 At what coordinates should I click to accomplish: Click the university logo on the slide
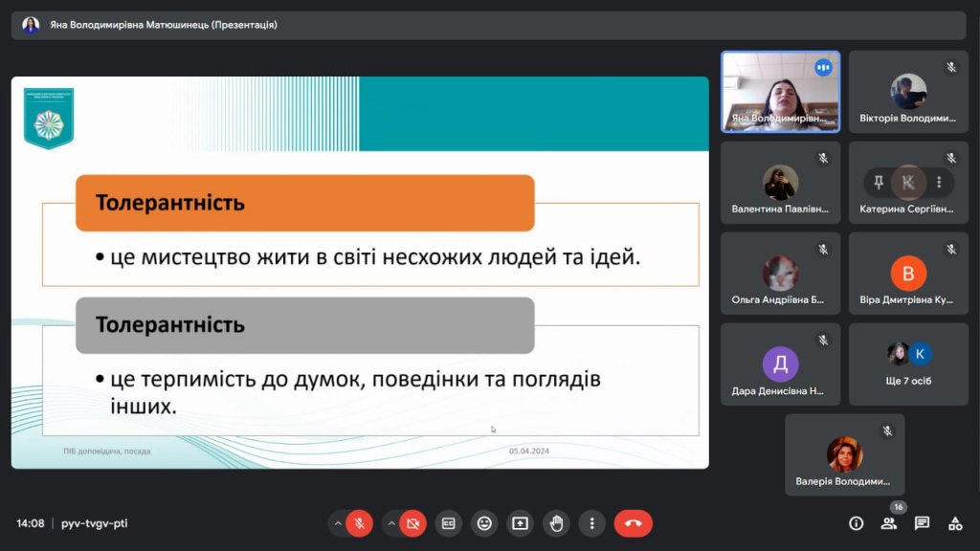[49, 119]
